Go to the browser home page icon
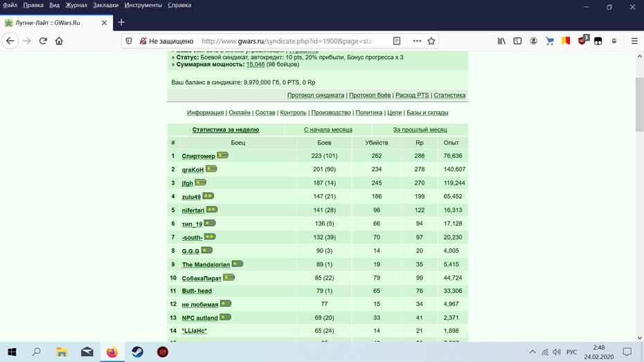644x362 pixels. tap(59, 41)
